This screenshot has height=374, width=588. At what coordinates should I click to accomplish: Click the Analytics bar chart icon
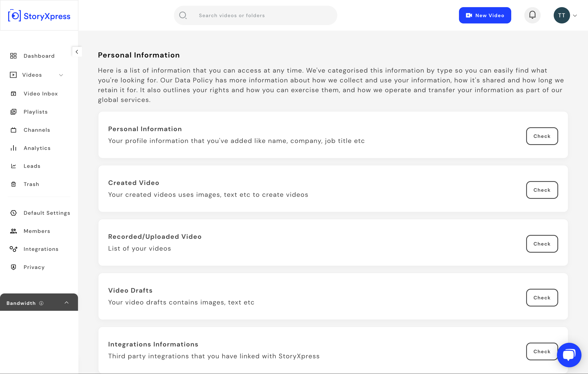[x=13, y=148]
